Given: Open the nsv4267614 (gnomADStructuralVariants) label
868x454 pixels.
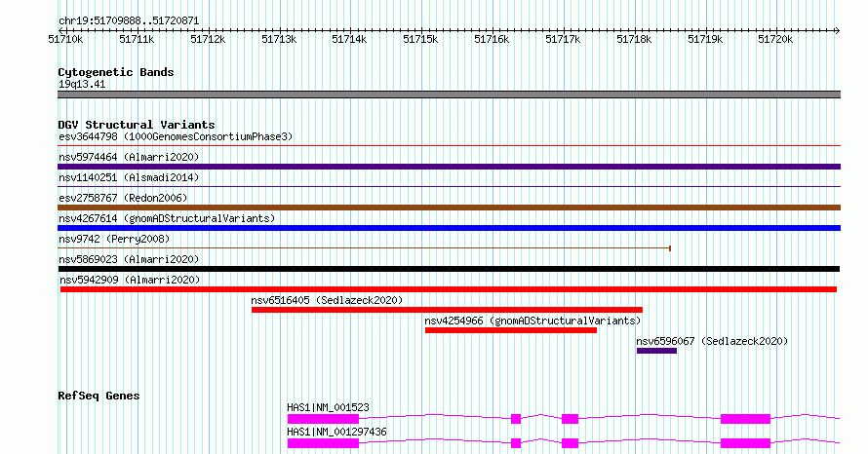Looking at the screenshot, I should [167, 218].
